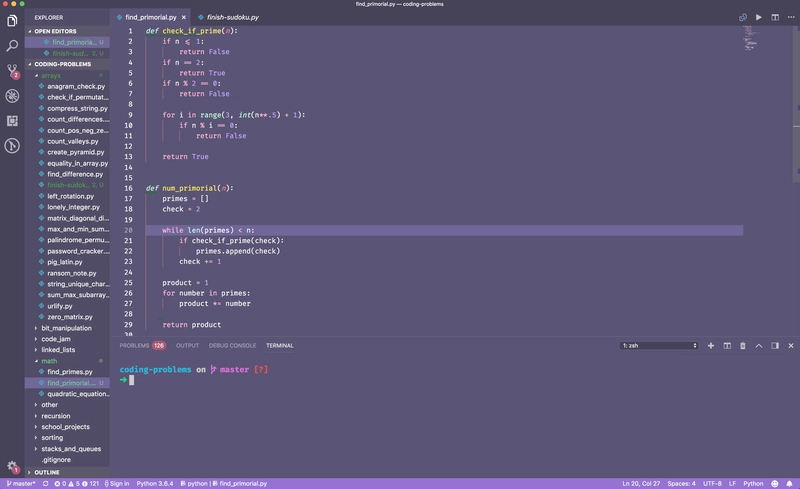This screenshot has width=800, height=489.
Task: Expand the linked_lists folder
Action: point(67,350)
